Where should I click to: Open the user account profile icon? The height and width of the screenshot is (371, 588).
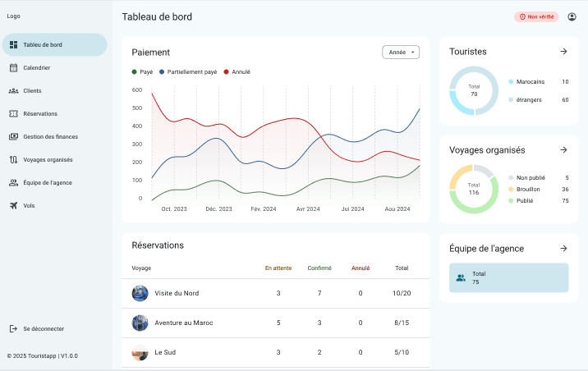pos(572,16)
